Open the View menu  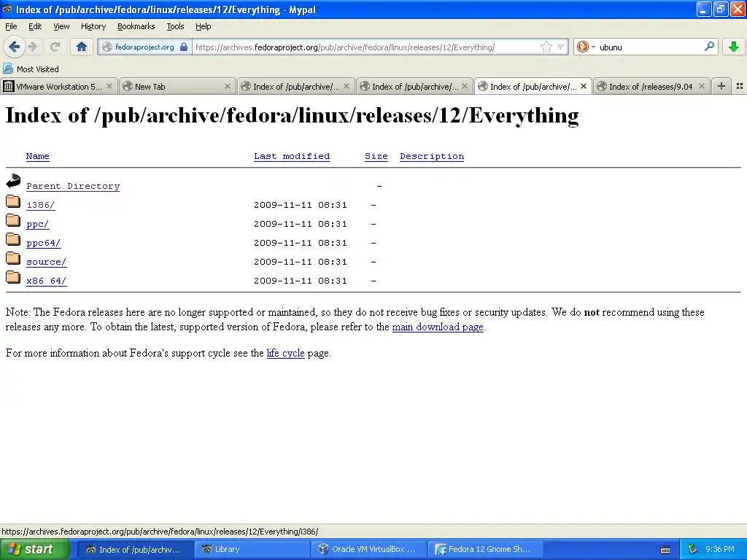[61, 26]
